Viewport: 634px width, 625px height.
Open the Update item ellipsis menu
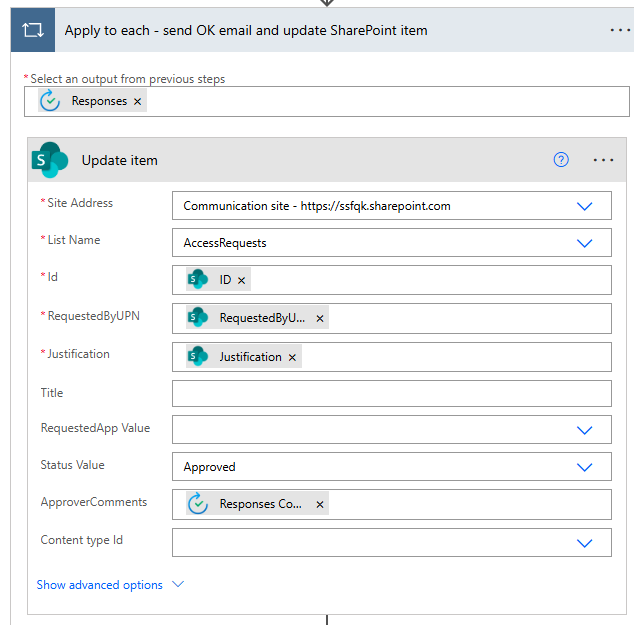click(603, 160)
